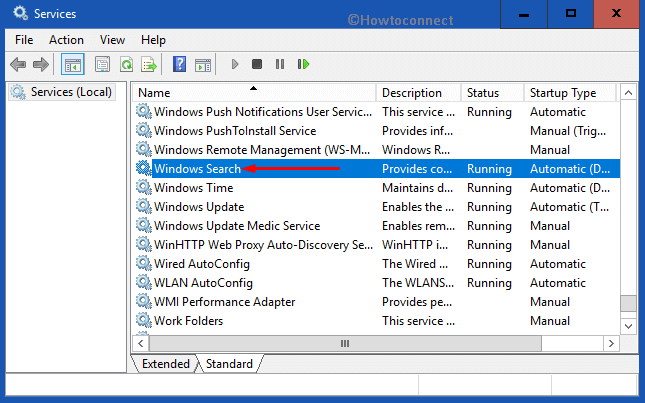
Task: Click horizontal scrollbar right arrow
Action: [x=611, y=343]
